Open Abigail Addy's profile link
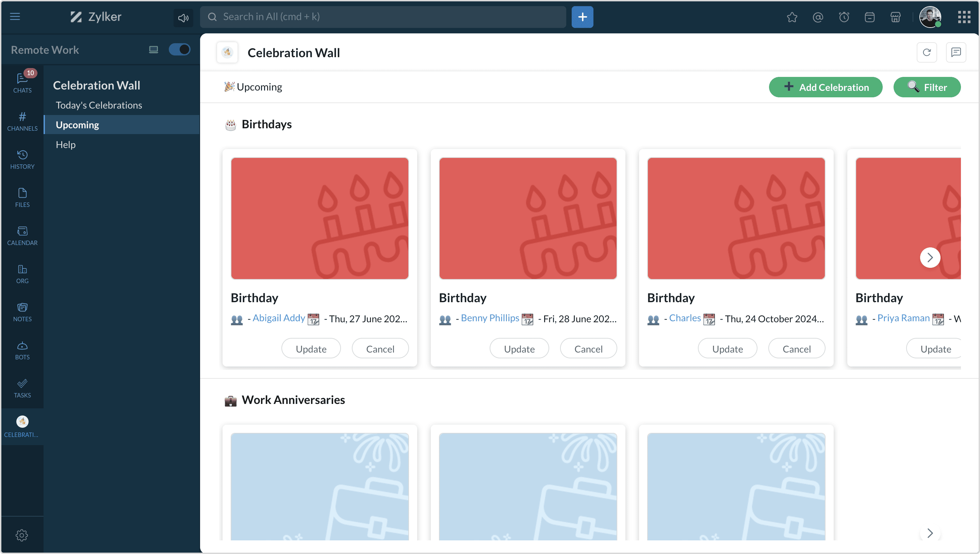980x554 pixels. pyautogui.click(x=278, y=318)
